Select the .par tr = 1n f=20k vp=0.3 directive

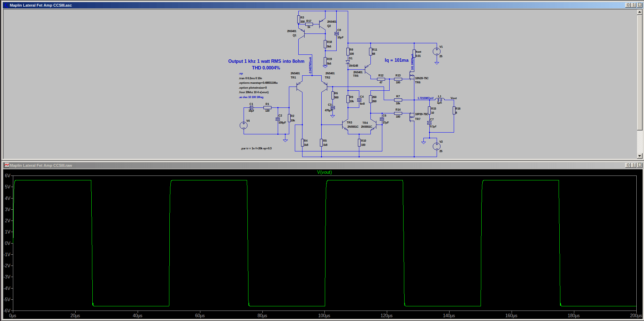[256, 148]
